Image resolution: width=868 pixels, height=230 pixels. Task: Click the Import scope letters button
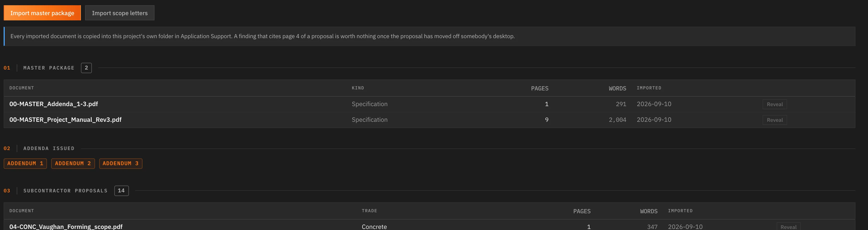pyautogui.click(x=120, y=13)
